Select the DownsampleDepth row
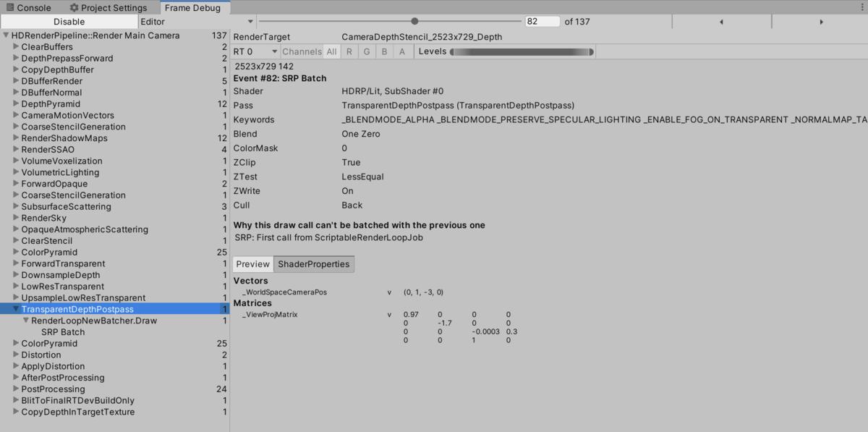Image resolution: width=868 pixels, height=432 pixels. (x=115, y=275)
